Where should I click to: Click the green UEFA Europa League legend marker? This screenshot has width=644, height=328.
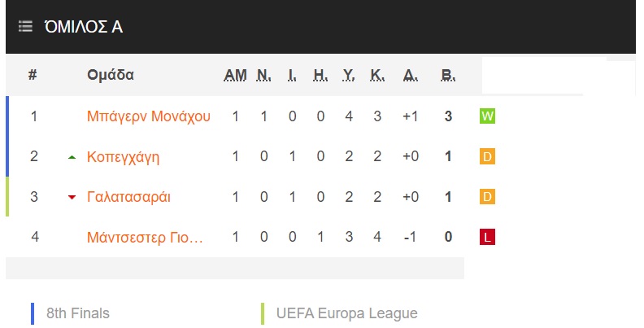coord(263,313)
